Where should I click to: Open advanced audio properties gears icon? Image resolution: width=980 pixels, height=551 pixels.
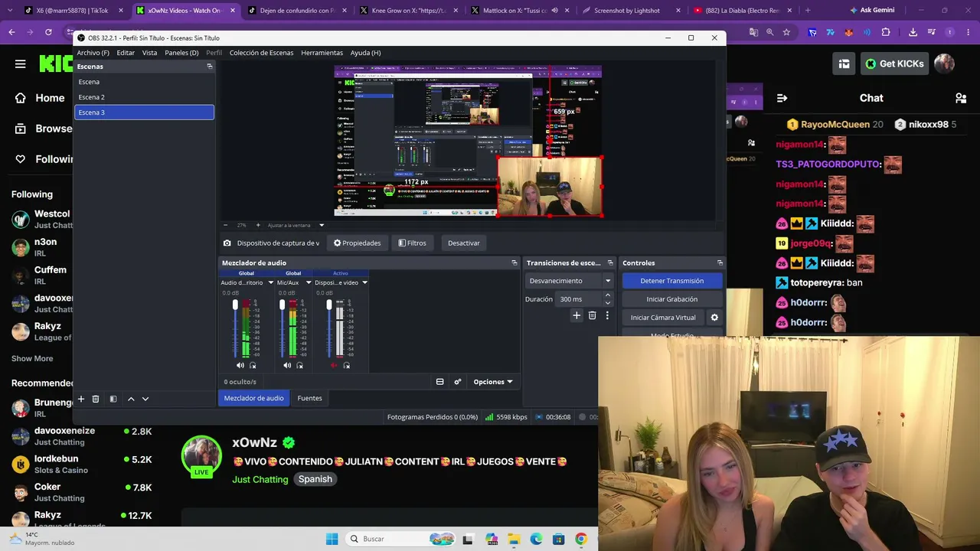tap(458, 382)
